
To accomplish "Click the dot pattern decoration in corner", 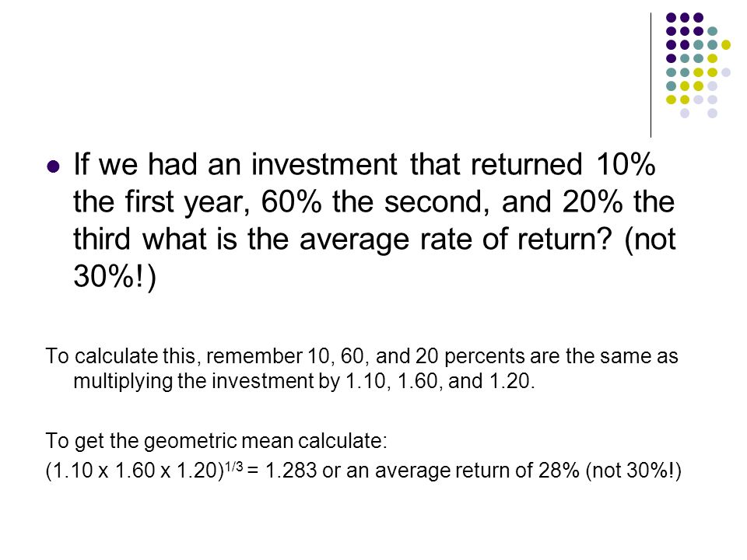I will coord(698,65).
